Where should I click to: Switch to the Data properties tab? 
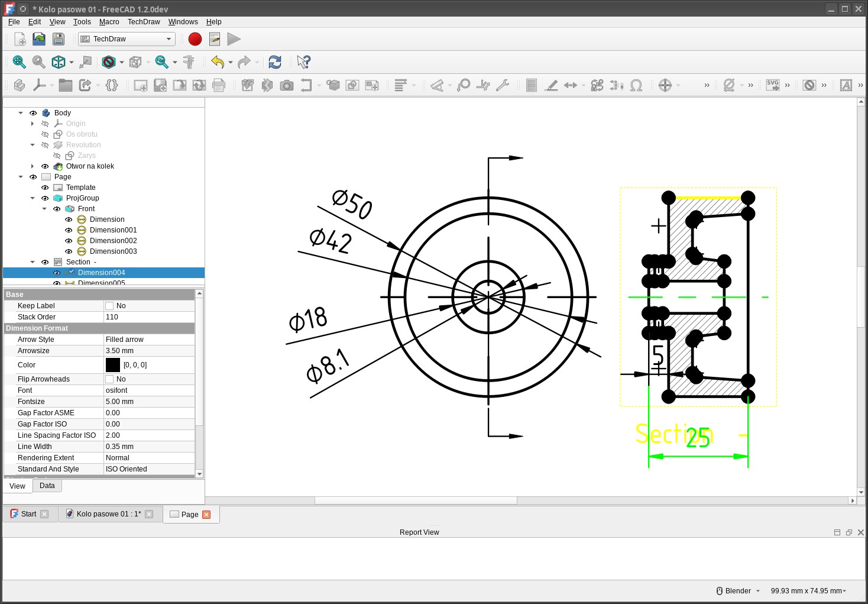[x=47, y=486]
